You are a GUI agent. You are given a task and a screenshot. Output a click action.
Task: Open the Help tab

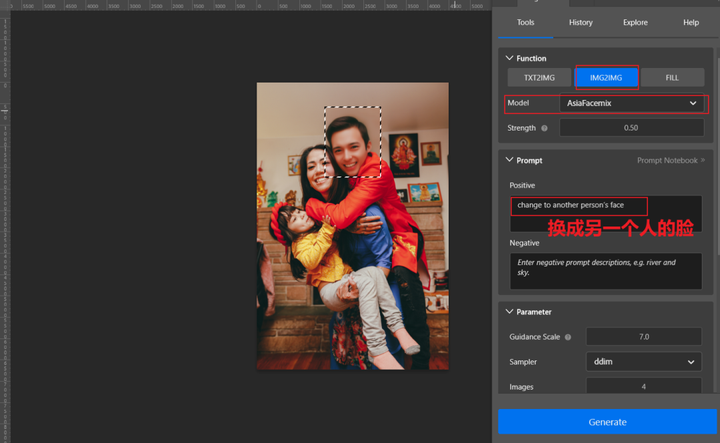[x=691, y=22]
